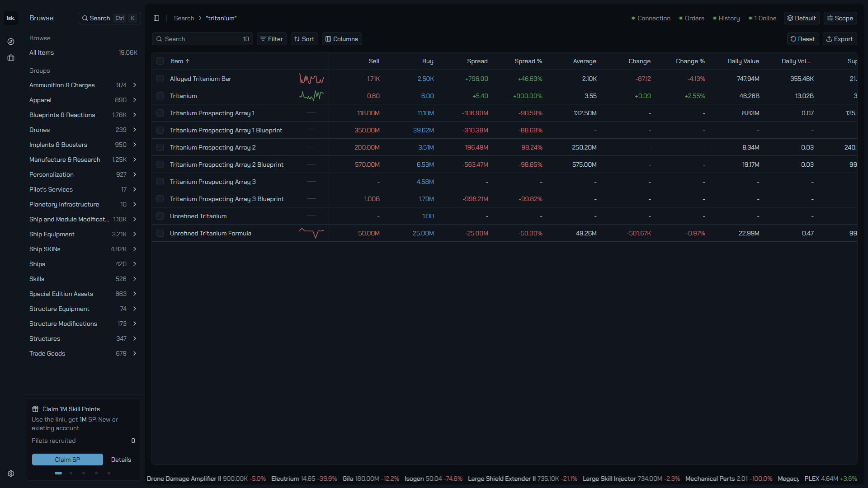Check the Alloyed Tritanium Bar row checkbox
The image size is (868, 488).
(x=160, y=79)
